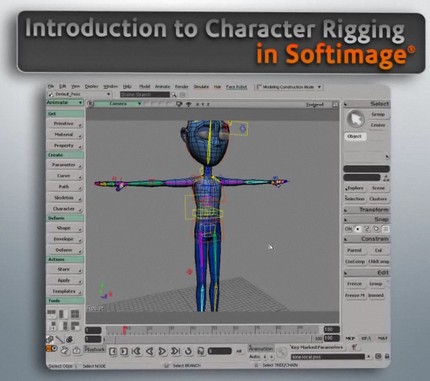Click the Key Marked Parameters label
The image size is (430, 381).
[x=317, y=347]
